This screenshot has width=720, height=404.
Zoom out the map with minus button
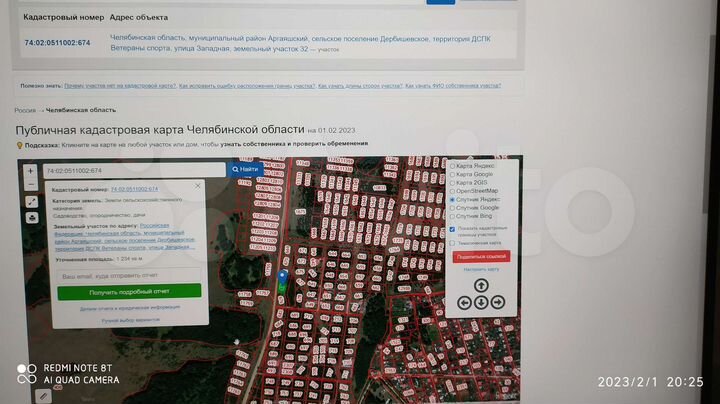(x=31, y=185)
